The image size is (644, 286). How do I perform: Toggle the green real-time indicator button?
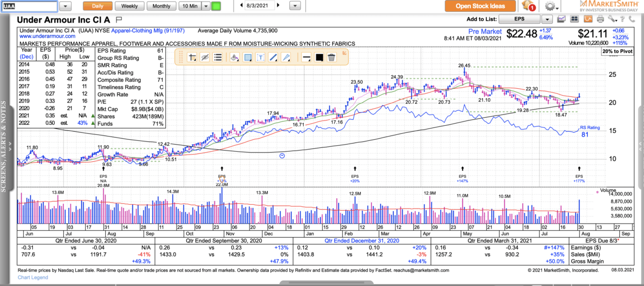[216, 6]
